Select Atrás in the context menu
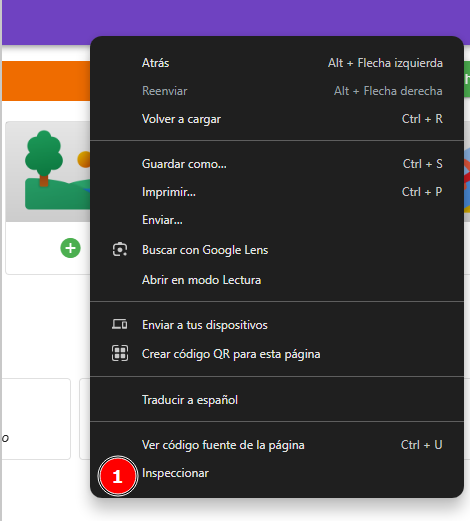This screenshot has width=470, height=521. [x=277, y=63]
